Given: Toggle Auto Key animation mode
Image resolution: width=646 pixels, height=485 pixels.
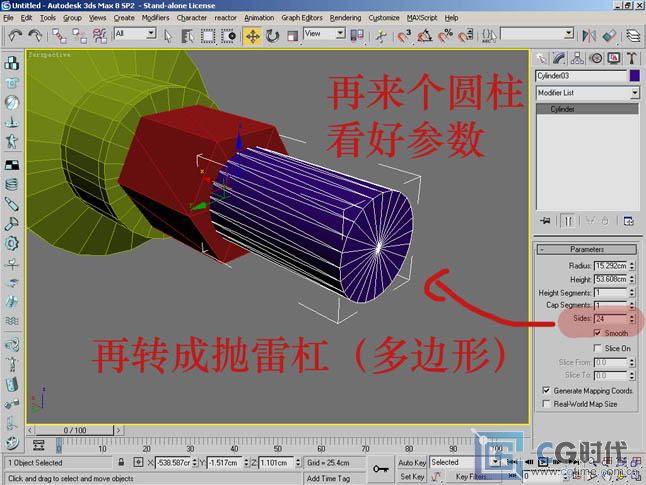Looking at the screenshot, I should (x=412, y=463).
